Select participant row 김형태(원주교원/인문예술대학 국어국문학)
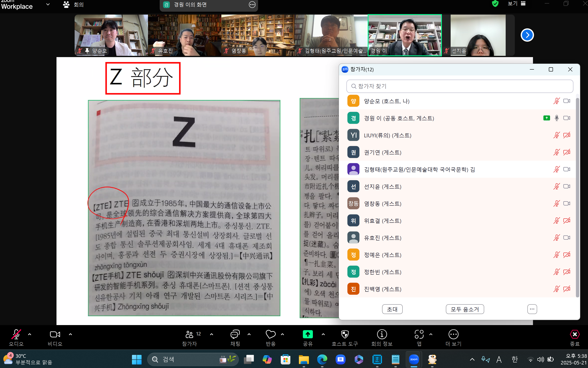The height and width of the screenshot is (368, 588). point(458,169)
